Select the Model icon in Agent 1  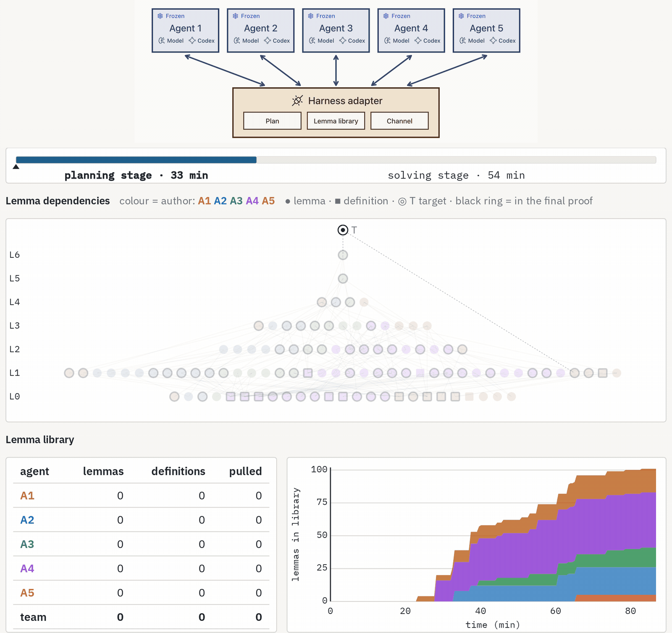coord(162,41)
